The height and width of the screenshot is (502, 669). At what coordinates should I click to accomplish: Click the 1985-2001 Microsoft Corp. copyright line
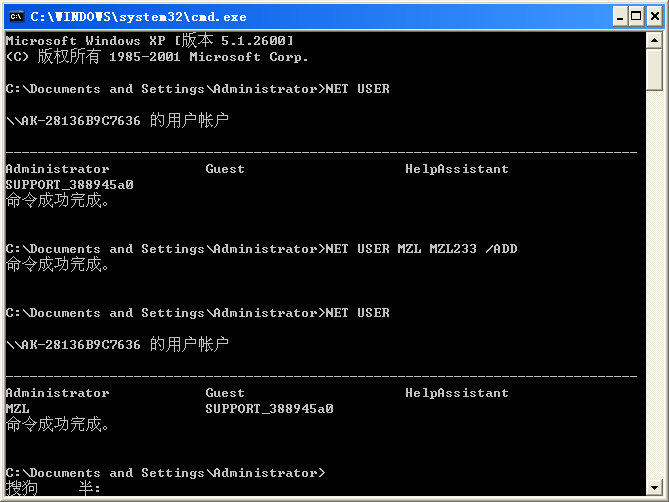point(158,57)
